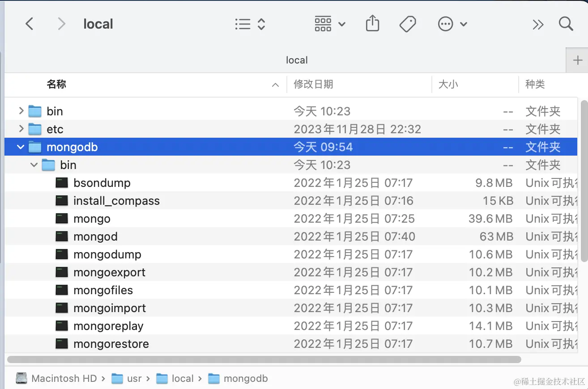The height and width of the screenshot is (389, 588).
Task: Select the mongorestore executable icon
Action: [62, 343]
